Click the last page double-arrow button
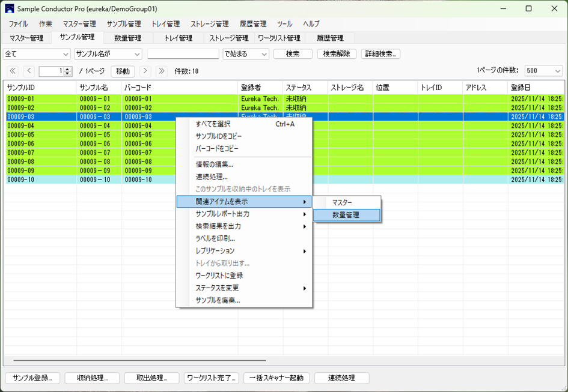This screenshot has height=392, width=568. point(161,71)
